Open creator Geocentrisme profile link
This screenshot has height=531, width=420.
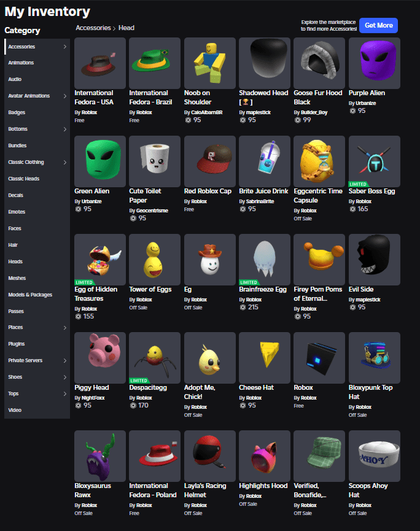pyautogui.click(x=152, y=211)
